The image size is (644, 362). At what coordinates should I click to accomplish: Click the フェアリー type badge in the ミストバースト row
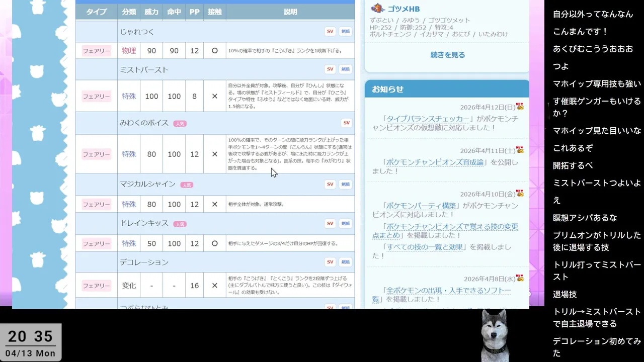96,96
